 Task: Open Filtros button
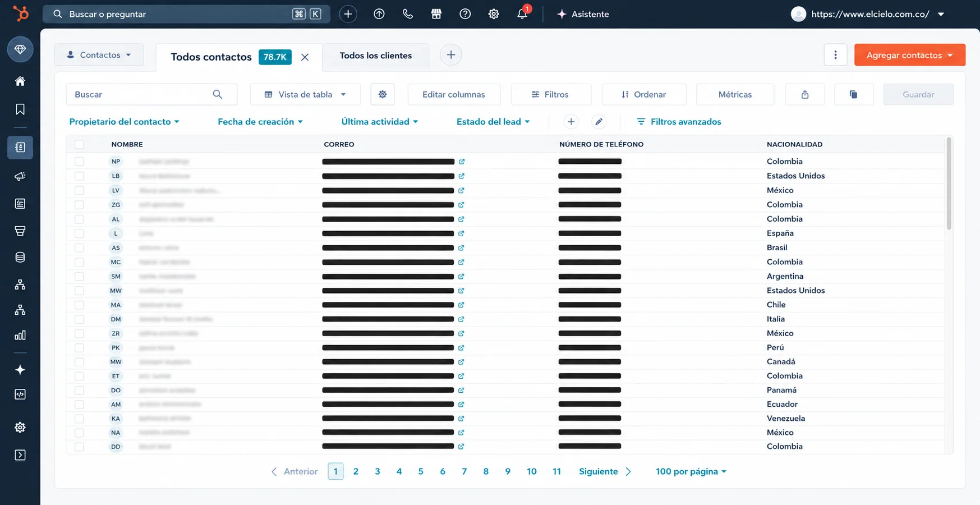click(x=551, y=94)
